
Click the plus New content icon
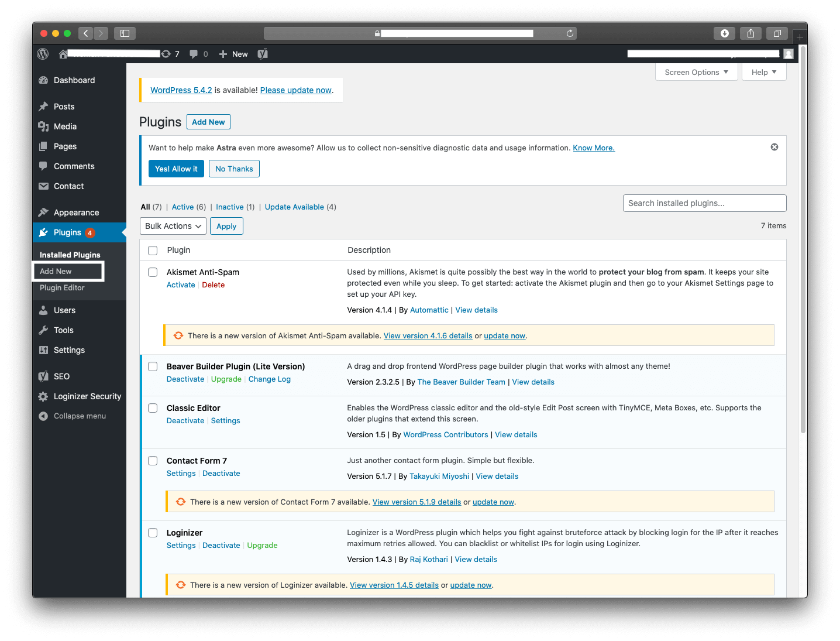click(x=223, y=54)
